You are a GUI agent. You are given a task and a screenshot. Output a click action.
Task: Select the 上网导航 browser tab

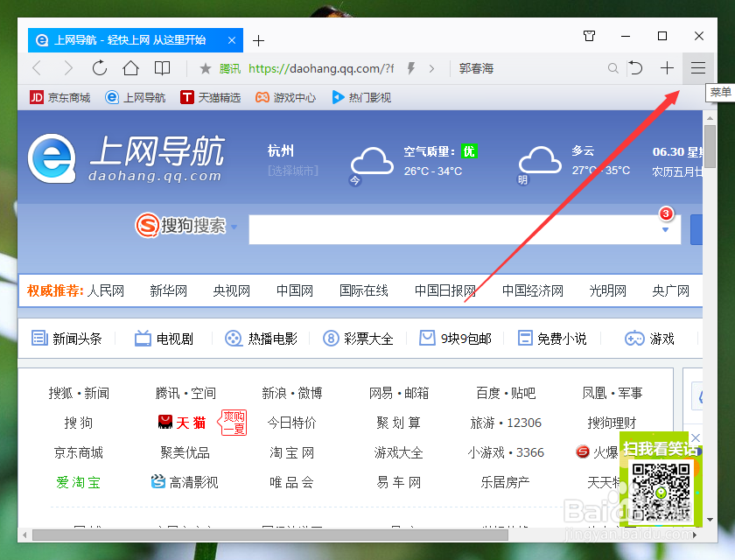click(x=136, y=40)
